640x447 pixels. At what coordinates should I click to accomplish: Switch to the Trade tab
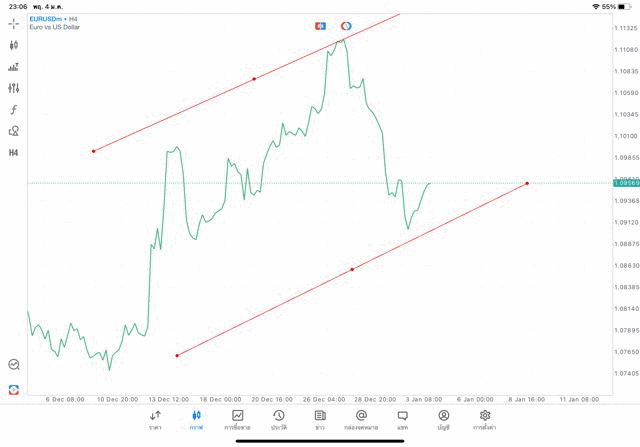237,419
